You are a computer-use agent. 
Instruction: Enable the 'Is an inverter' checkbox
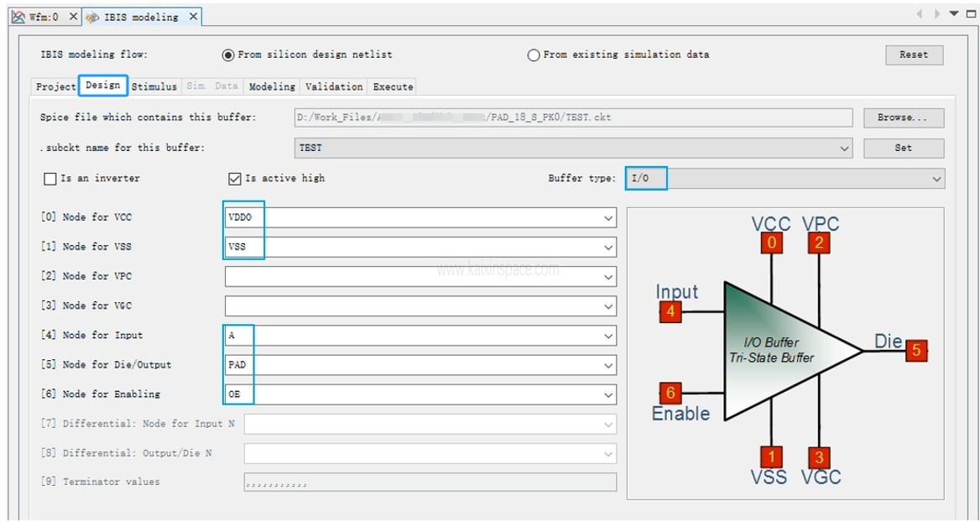tap(50, 179)
